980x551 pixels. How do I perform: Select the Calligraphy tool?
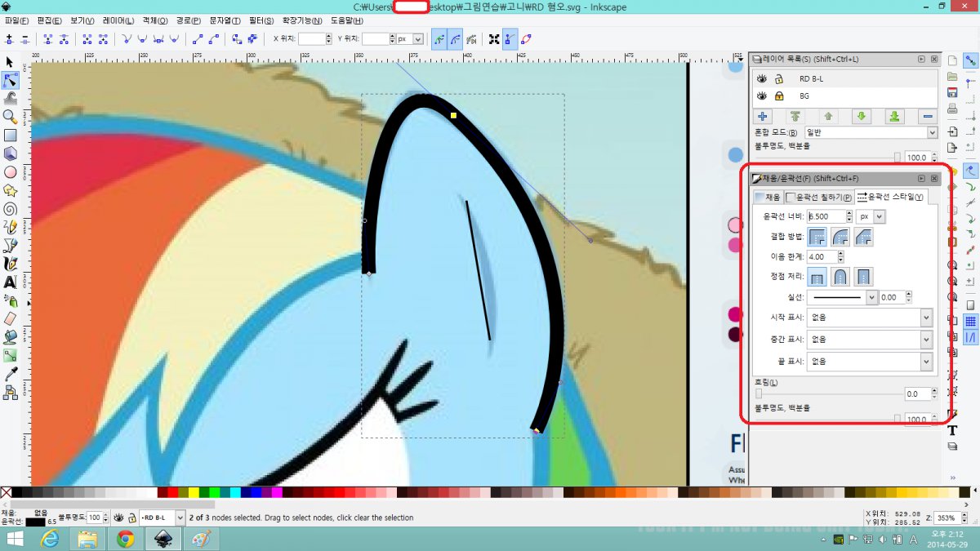10,264
